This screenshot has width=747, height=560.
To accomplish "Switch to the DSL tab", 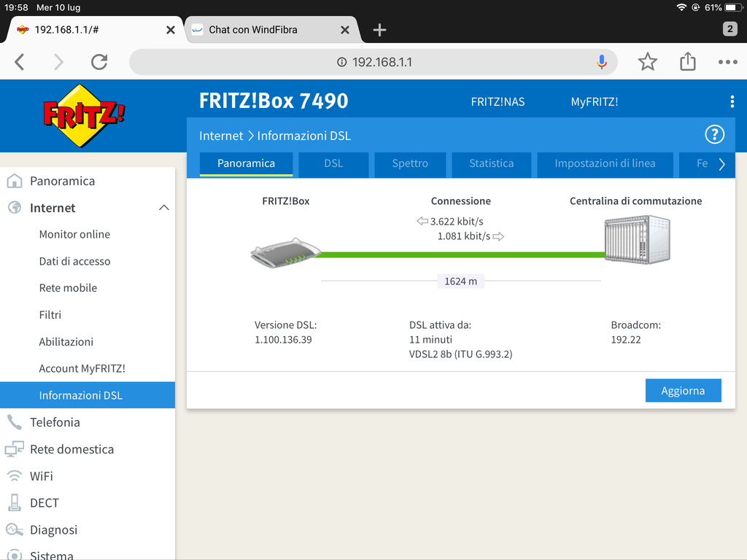I will [333, 163].
